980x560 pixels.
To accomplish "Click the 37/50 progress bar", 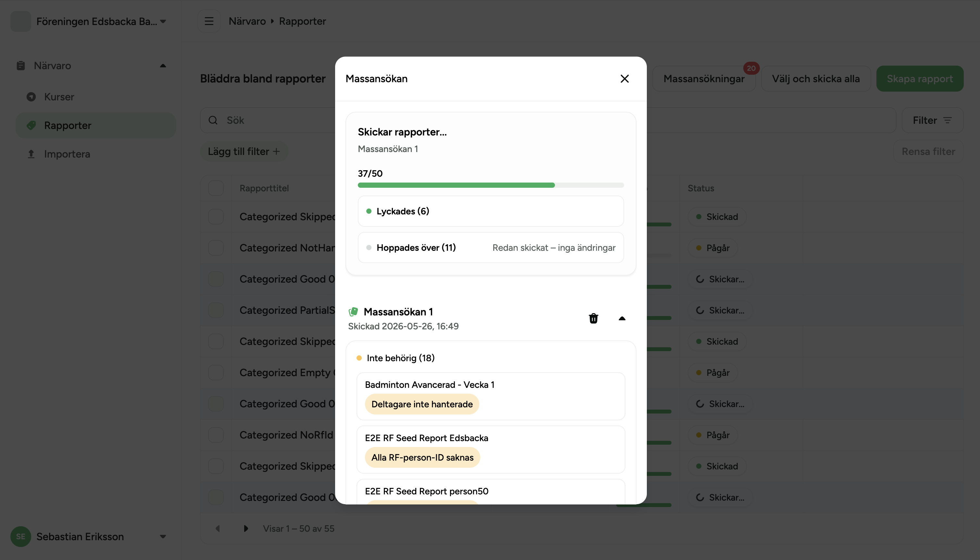I will tap(491, 185).
